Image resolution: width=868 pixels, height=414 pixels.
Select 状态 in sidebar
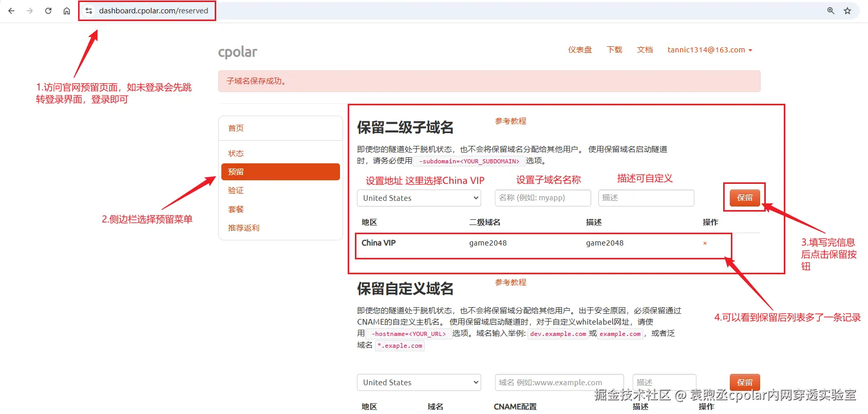tap(280, 154)
